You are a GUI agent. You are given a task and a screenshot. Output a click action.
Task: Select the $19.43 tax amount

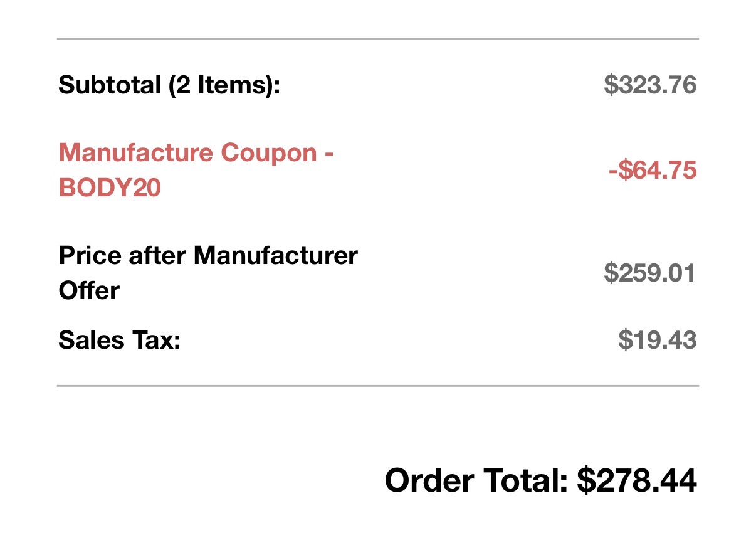coord(658,341)
